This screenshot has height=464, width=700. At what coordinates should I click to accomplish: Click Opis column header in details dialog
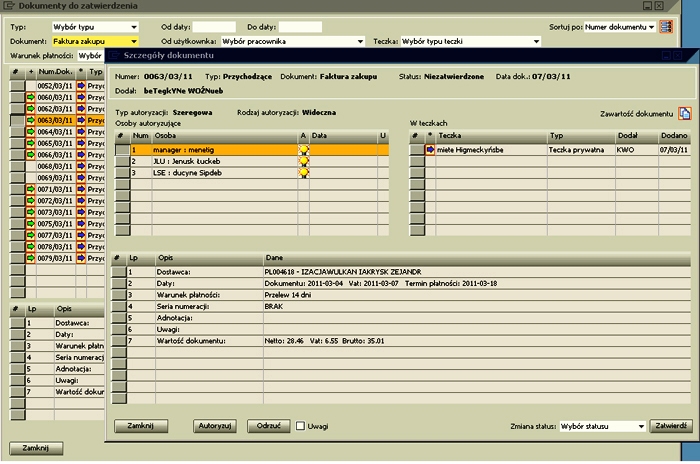pyautogui.click(x=209, y=258)
